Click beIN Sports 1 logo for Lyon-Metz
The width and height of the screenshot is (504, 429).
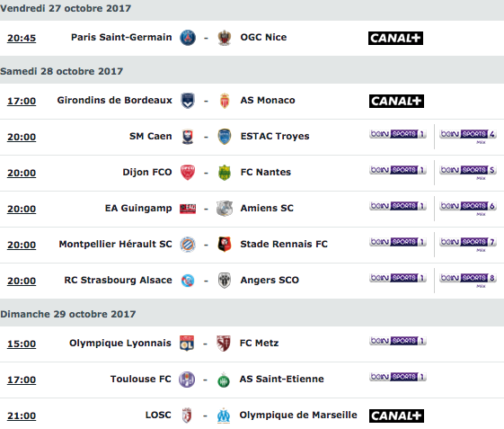click(398, 341)
